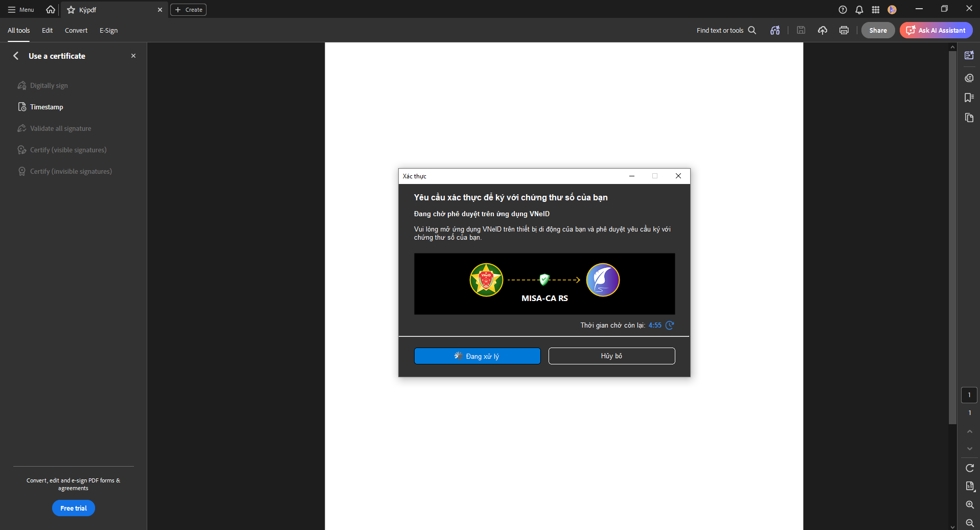Open the AI listening/read aloud icon
The width and height of the screenshot is (980, 530).
tap(775, 31)
